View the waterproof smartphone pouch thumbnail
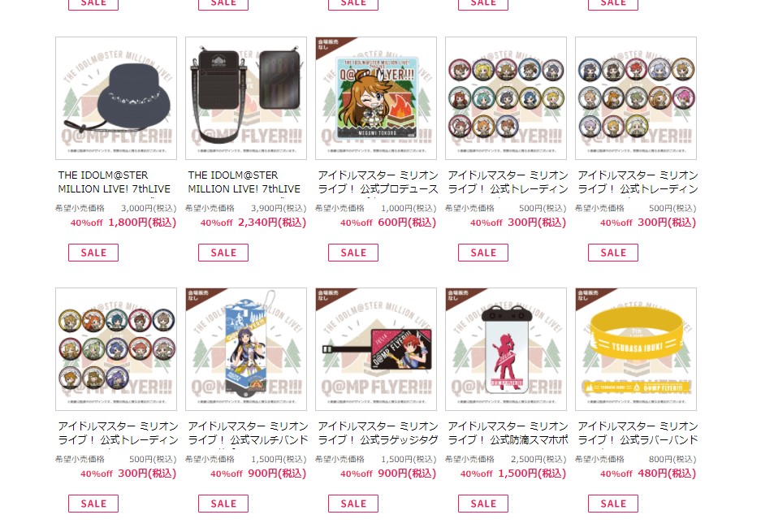The width and height of the screenshot is (774, 532). [506, 349]
